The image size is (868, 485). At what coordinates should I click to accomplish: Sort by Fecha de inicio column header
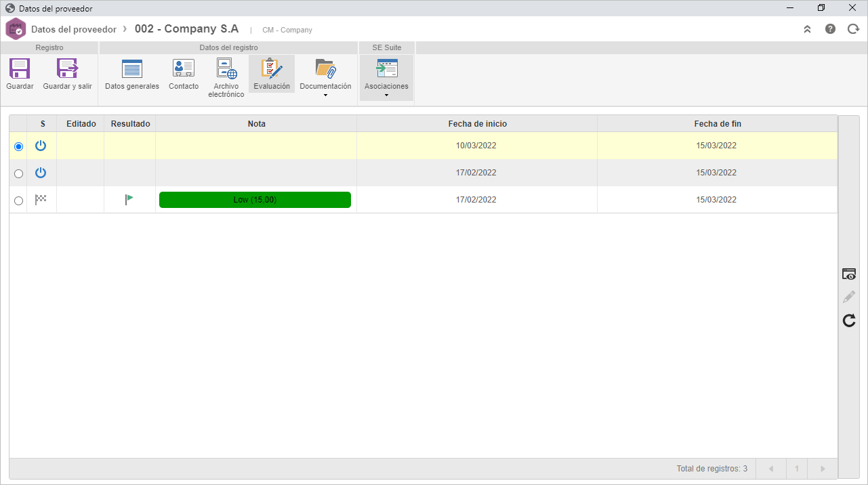(x=478, y=124)
